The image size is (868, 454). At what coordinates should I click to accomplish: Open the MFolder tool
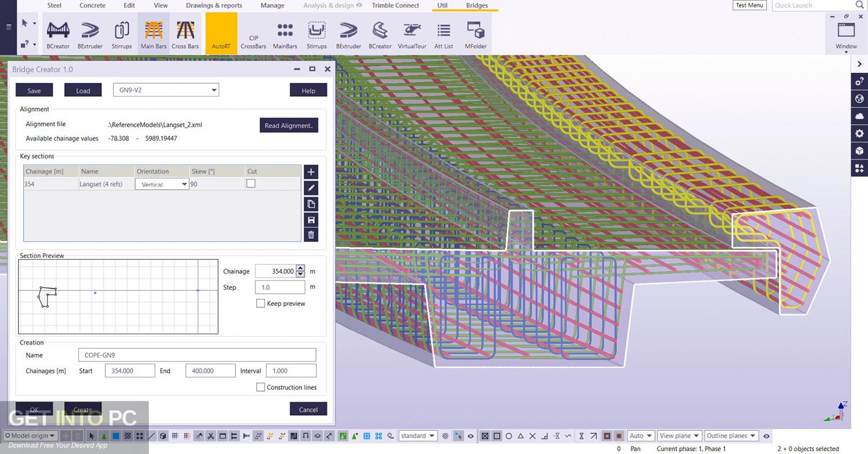tap(476, 35)
